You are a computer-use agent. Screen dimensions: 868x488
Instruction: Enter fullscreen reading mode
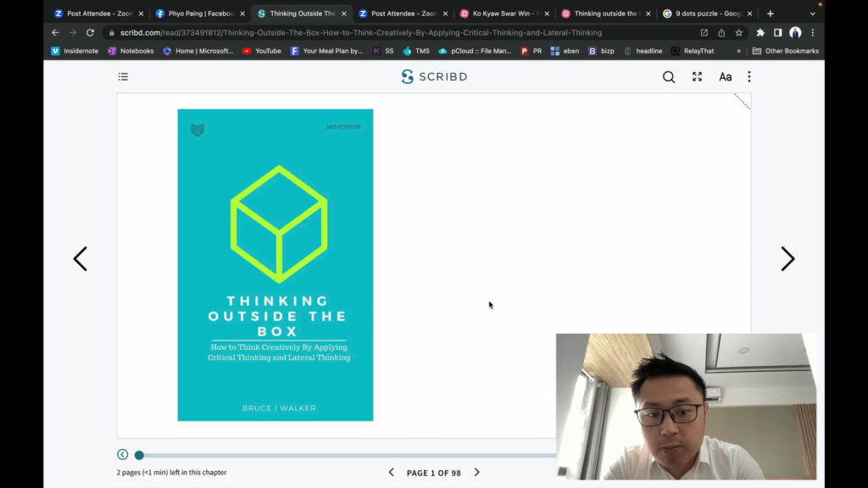(697, 77)
